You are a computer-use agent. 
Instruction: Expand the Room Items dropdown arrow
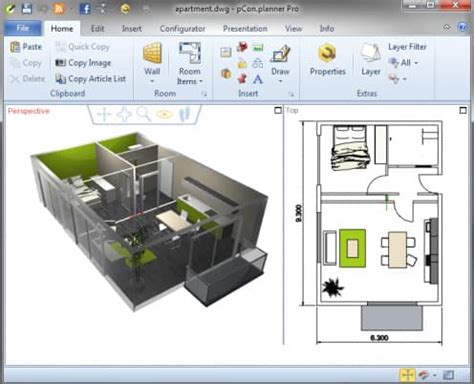click(201, 81)
